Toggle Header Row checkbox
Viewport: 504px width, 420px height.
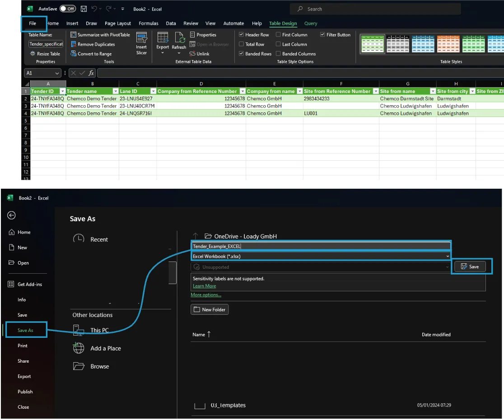point(242,34)
